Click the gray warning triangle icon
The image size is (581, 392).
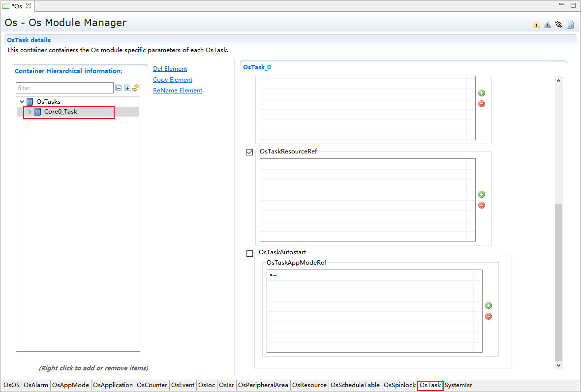[548, 25]
